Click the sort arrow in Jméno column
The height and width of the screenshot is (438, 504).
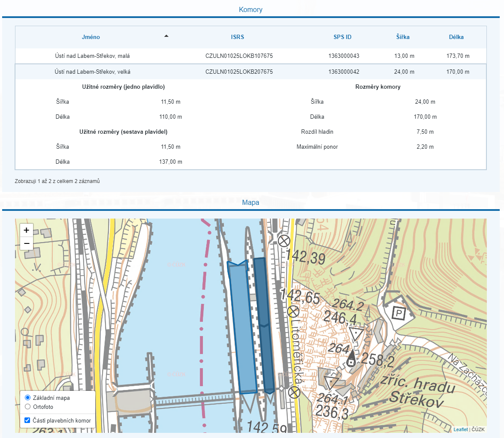click(166, 36)
